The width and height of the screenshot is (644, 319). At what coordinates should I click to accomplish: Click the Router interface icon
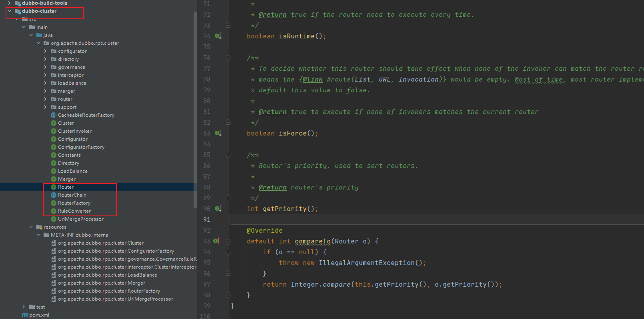[54, 187]
